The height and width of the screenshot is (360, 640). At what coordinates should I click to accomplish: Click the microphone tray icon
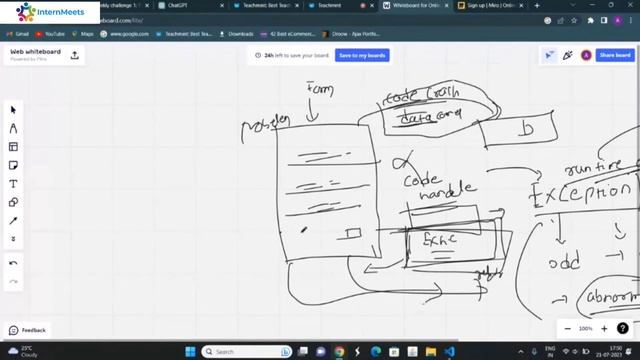point(534,351)
